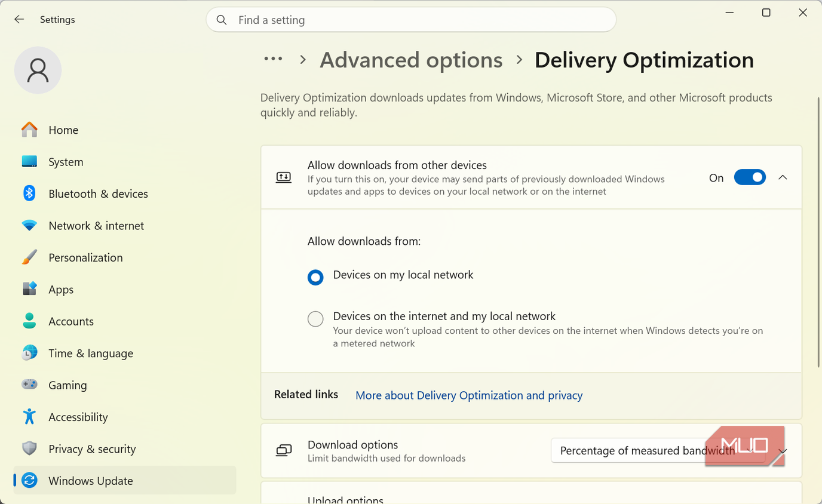The height and width of the screenshot is (504, 822).
Task: Click the System monitor icon
Action: click(29, 162)
